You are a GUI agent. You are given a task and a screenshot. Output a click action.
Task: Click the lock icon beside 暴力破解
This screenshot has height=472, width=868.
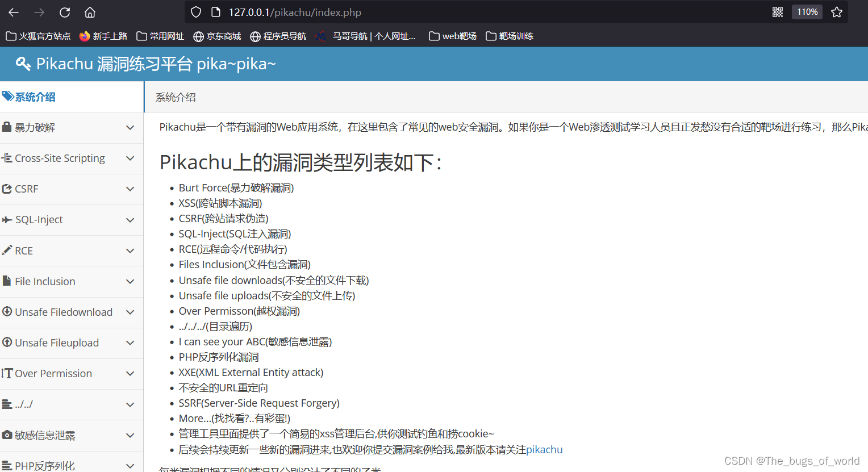point(7,127)
